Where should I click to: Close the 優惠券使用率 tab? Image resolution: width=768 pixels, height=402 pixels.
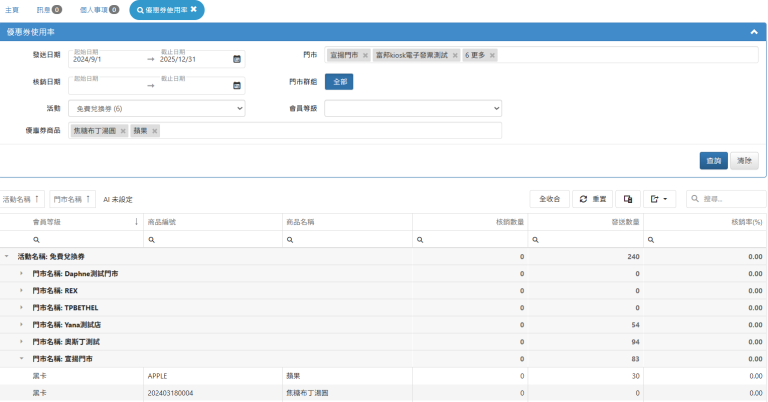point(193,10)
